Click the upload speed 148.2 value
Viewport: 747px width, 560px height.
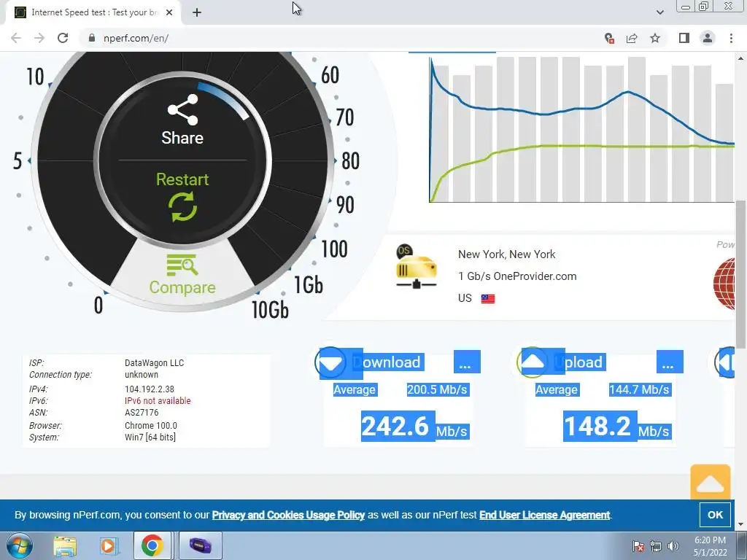point(597,426)
